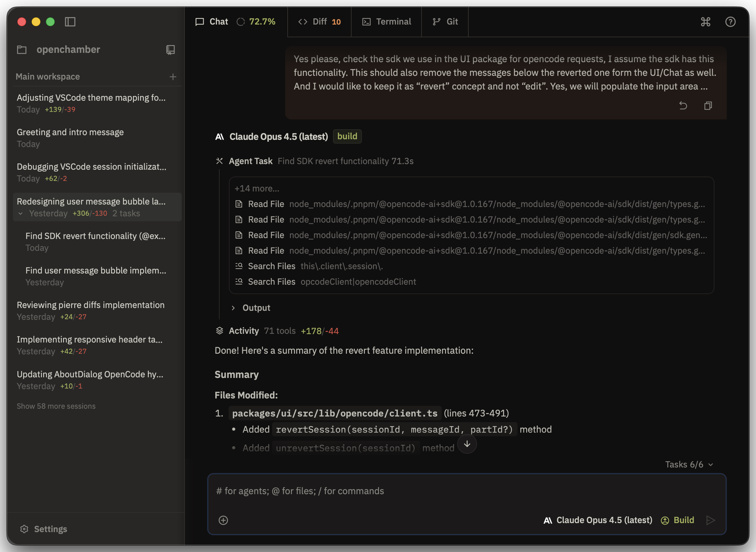Click Main workspace heading
The height and width of the screenshot is (552, 756).
pyautogui.click(x=48, y=76)
